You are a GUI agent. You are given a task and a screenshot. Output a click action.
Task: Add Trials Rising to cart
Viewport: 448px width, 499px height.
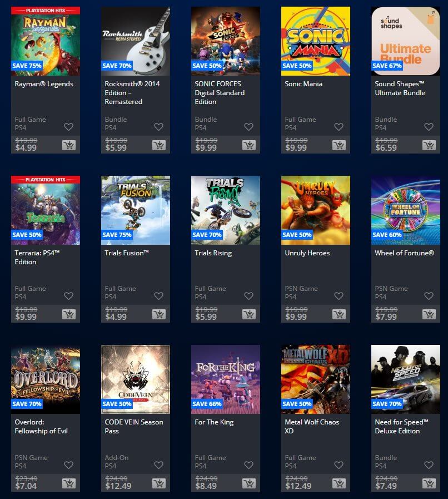(x=249, y=314)
